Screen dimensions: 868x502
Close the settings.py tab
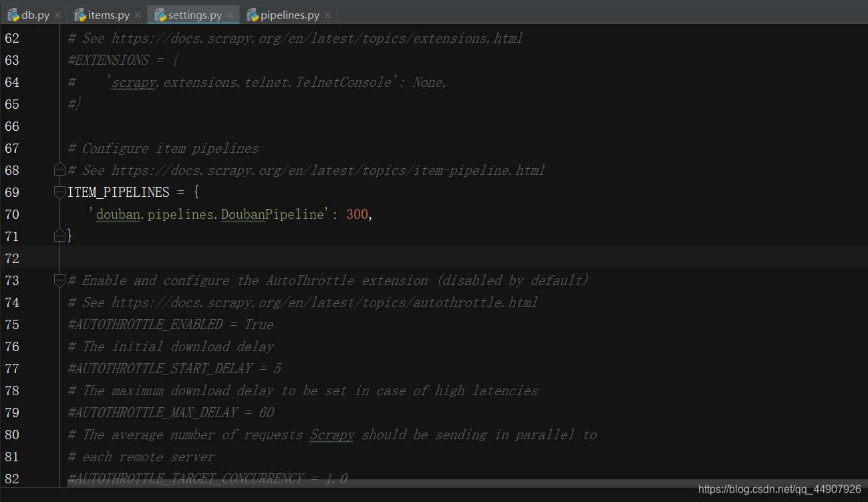230,15
